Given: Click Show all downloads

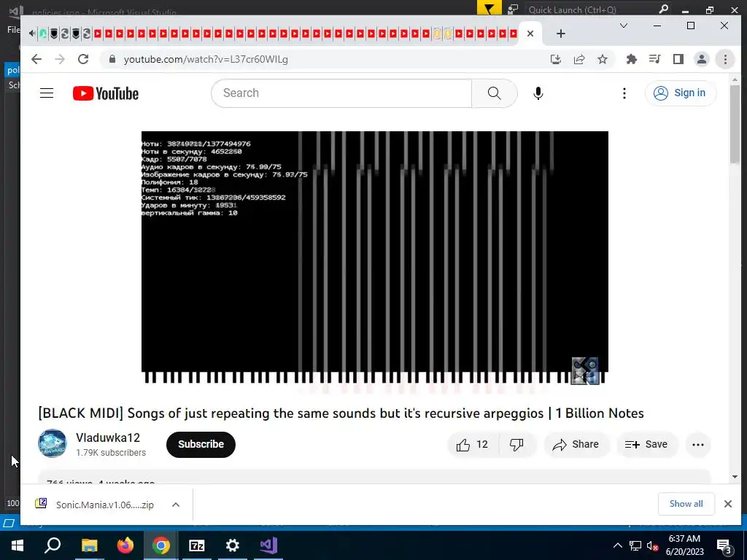Looking at the screenshot, I should tap(686, 504).
